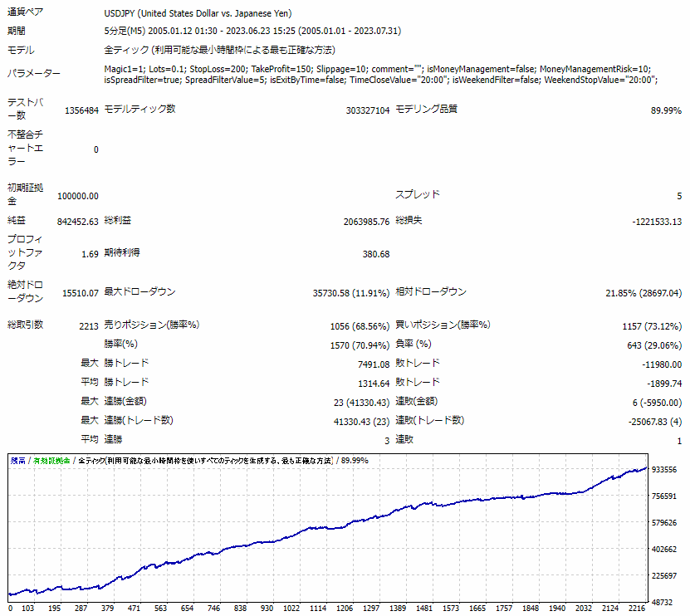
Task: Select the loss trades value 643 (29.06%)
Action: [x=654, y=345]
